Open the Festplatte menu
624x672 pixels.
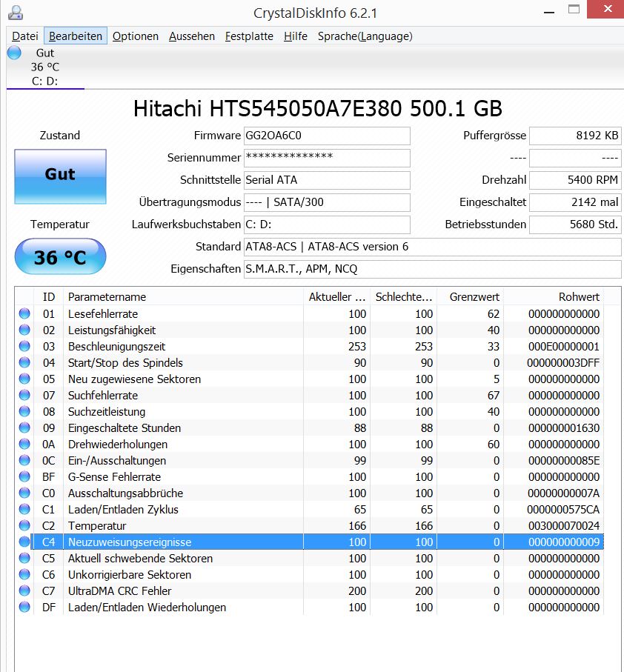click(x=249, y=36)
